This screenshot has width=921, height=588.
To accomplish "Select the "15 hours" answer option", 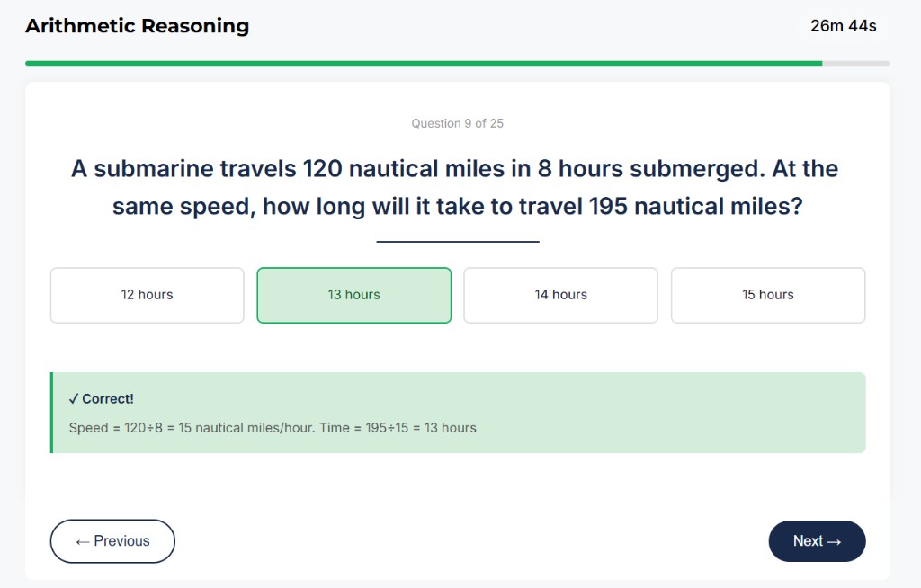I will tap(767, 295).
